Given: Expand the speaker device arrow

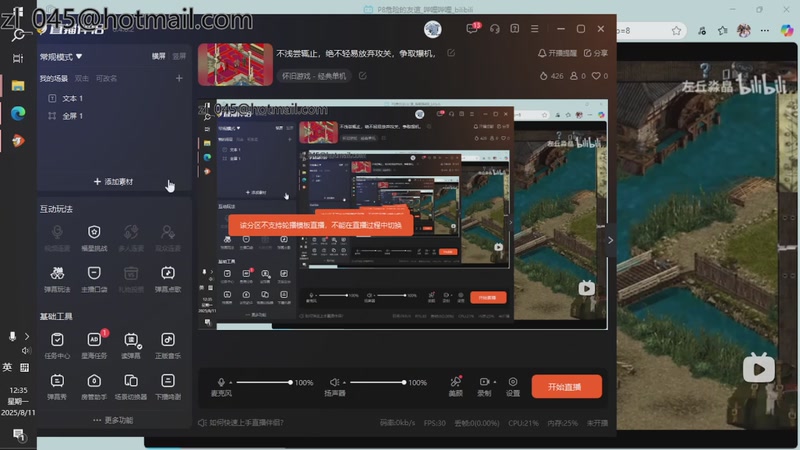Looking at the screenshot, I should pos(344,382).
